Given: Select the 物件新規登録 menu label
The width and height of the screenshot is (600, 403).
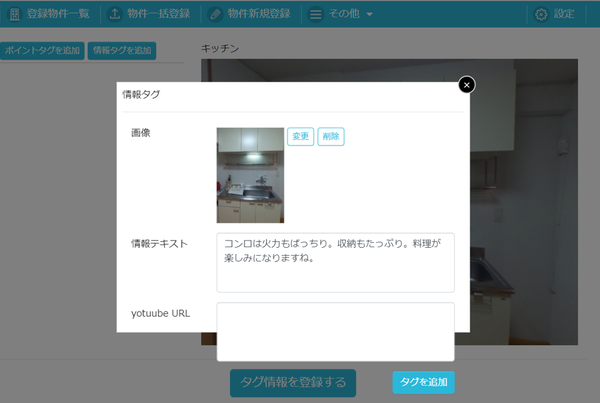Looking at the screenshot, I should pyautogui.click(x=259, y=14).
